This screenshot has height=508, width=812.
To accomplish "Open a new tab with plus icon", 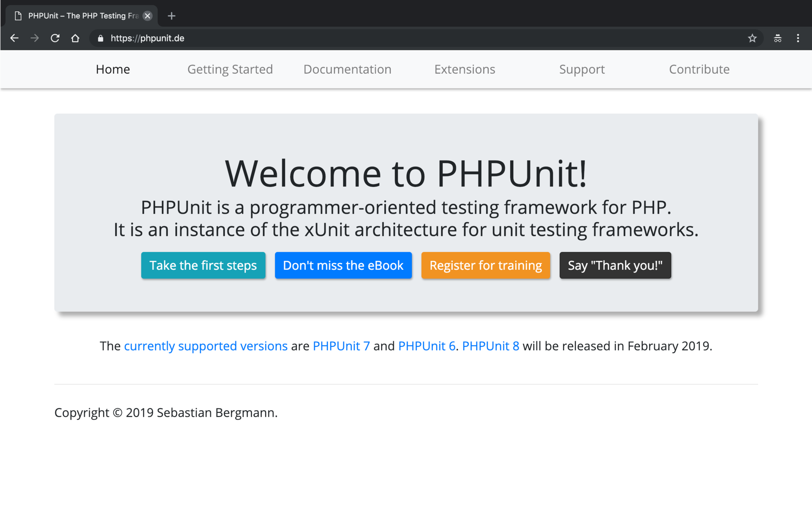I will click(x=171, y=16).
